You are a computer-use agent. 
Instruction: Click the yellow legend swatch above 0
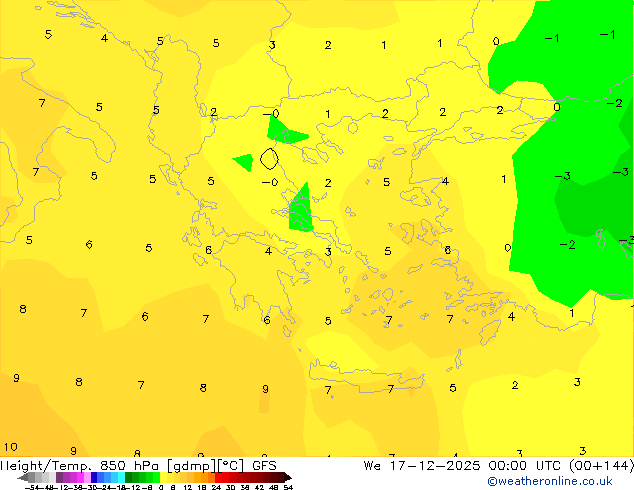163,477
